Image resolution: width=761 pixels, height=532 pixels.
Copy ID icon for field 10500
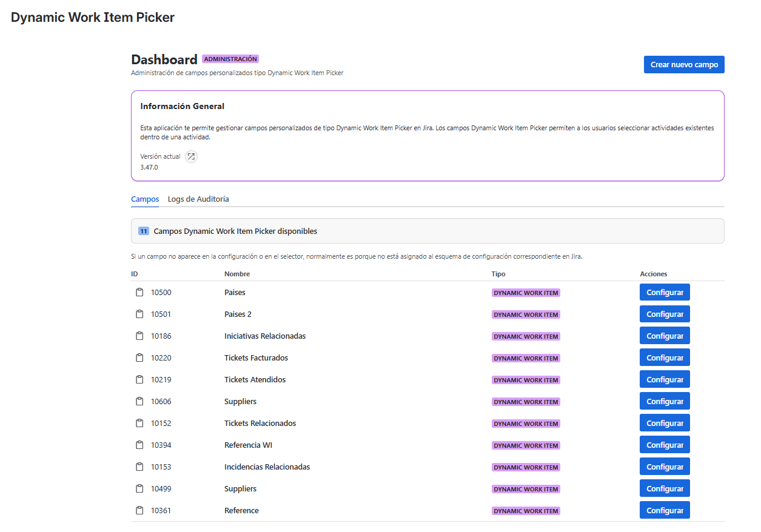tap(140, 293)
